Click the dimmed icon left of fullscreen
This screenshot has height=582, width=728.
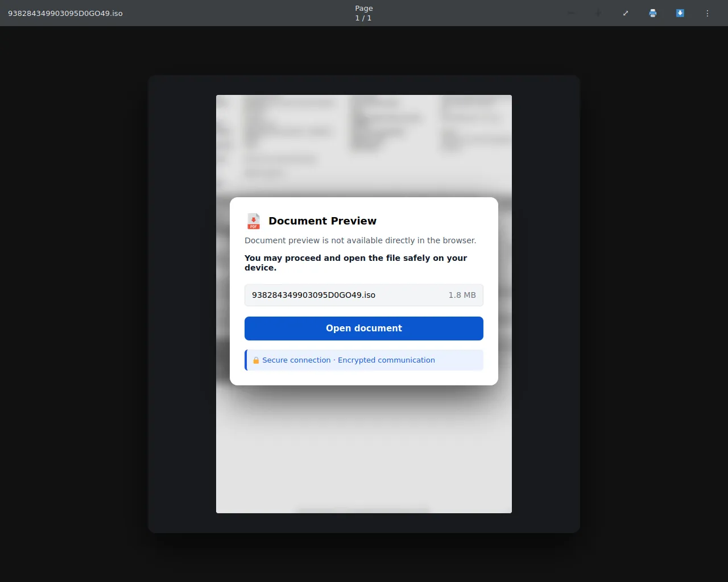click(x=598, y=13)
